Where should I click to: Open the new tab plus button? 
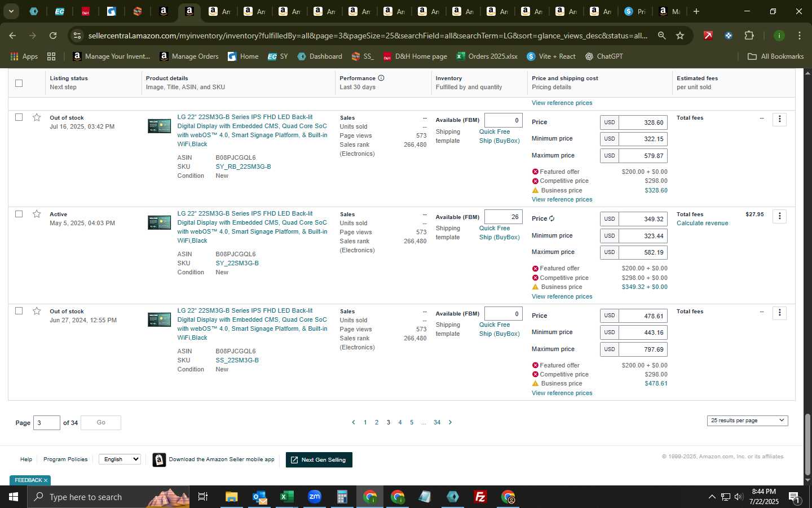pyautogui.click(x=696, y=11)
